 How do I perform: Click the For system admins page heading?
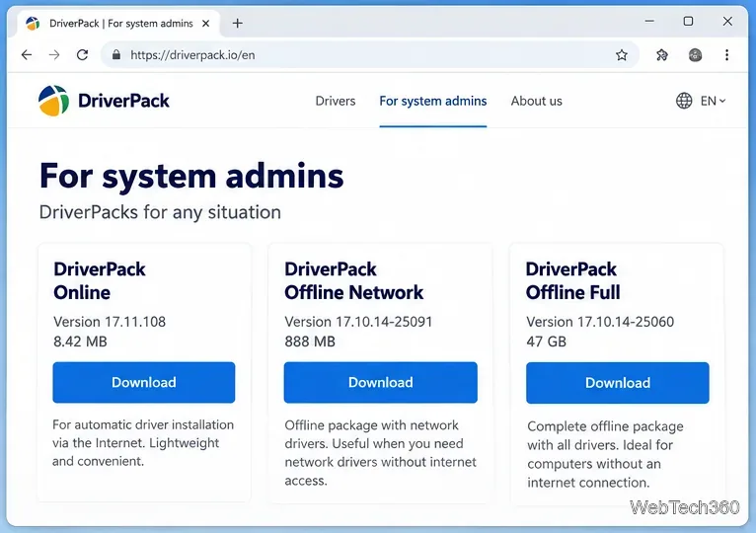point(191,176)
